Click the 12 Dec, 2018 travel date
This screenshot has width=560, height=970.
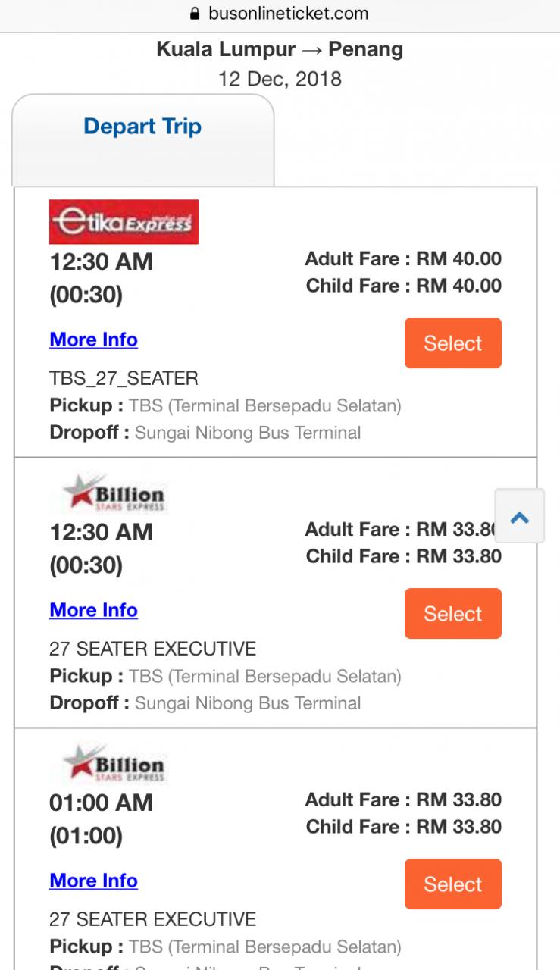coord(280,79)
